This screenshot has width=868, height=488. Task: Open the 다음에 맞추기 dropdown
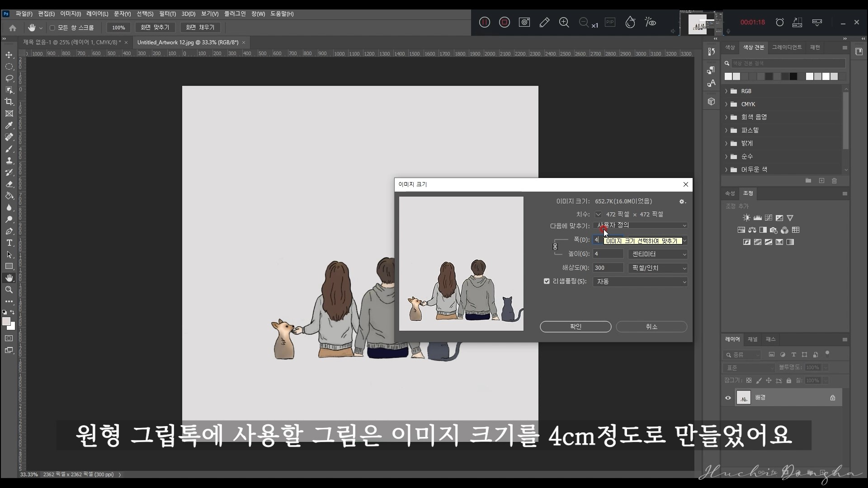640,225
